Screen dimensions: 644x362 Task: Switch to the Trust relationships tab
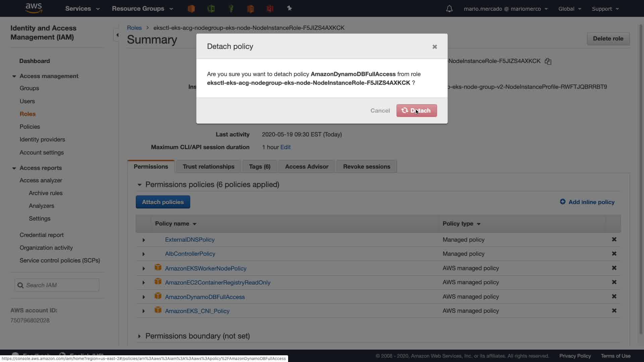click(x=208, y=167)
